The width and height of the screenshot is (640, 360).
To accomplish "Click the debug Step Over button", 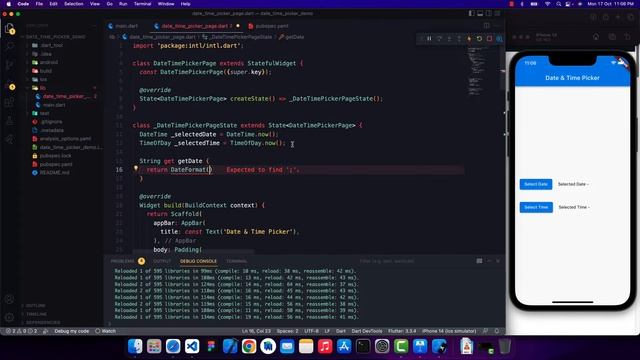I will click(439, 39).
